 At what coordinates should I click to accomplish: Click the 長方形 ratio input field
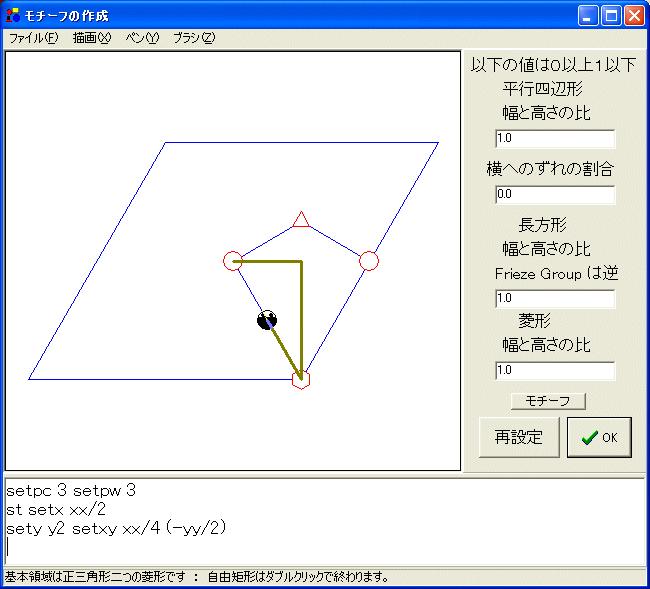pyautogui.click(x=555, y=298)
